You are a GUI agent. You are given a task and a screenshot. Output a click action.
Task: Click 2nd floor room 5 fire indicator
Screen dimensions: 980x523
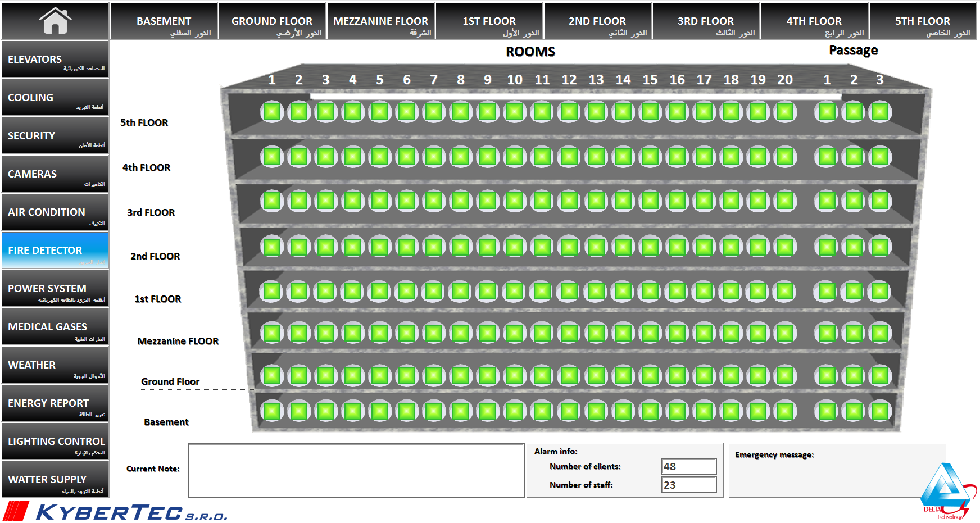click(x=380, y=247)
